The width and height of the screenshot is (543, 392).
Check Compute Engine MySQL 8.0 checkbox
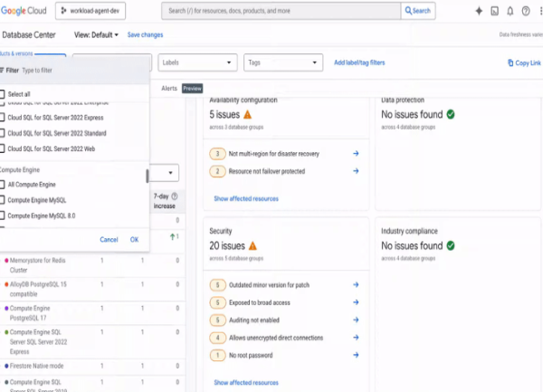pos(2,215)
